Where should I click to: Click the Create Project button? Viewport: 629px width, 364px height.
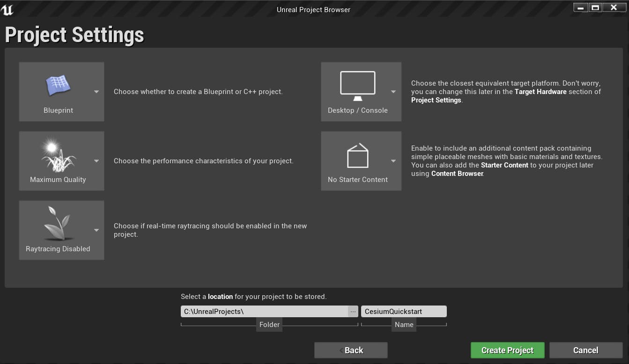[x=507, y=350]
